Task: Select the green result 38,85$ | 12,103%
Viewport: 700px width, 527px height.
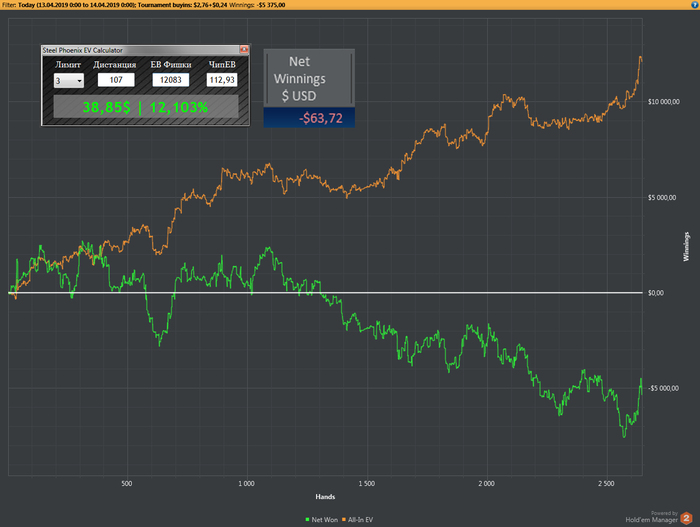Action: [146, 107]
